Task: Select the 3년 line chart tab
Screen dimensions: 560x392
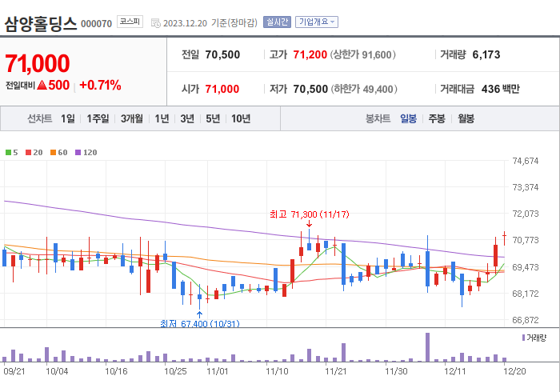Action: [187, 118]
